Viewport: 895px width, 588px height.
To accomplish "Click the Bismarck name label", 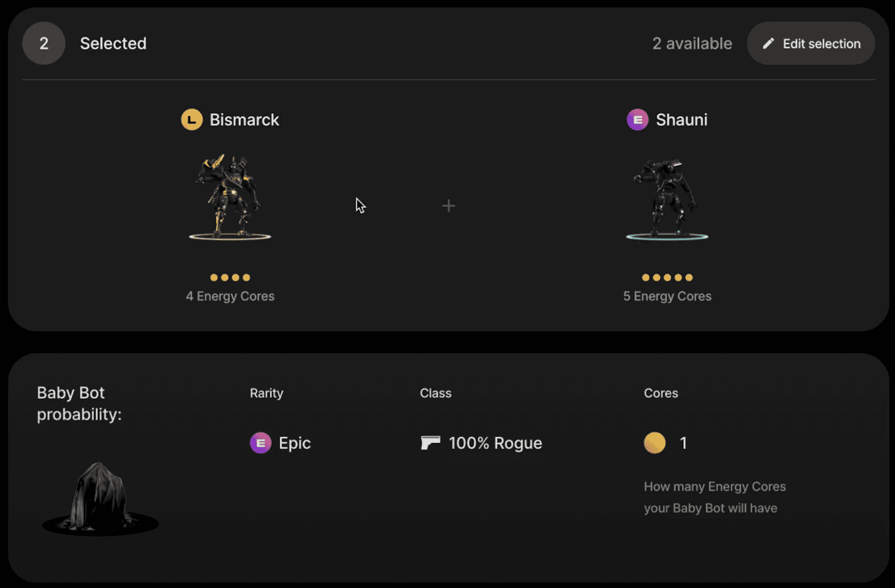I will click(x=244, y=120).
